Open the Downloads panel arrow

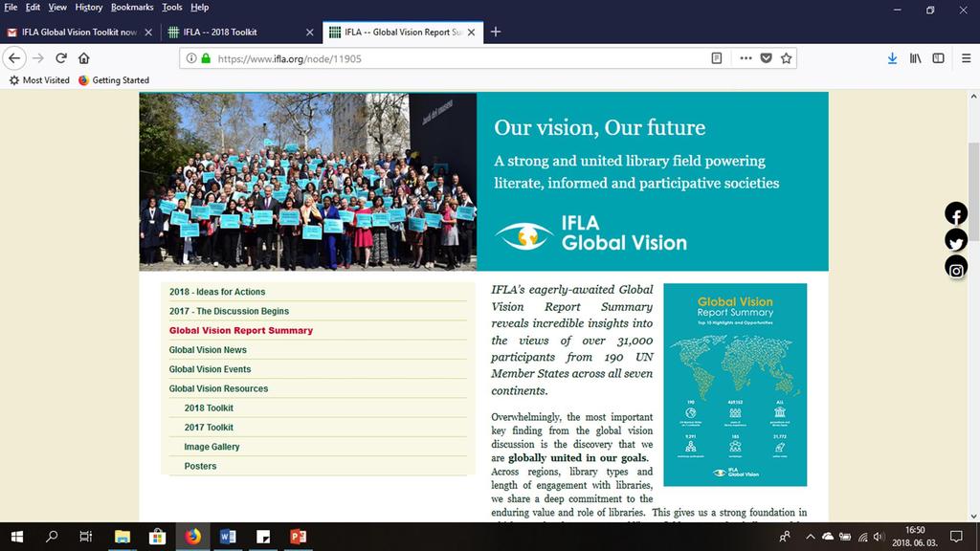coord(892,58)
